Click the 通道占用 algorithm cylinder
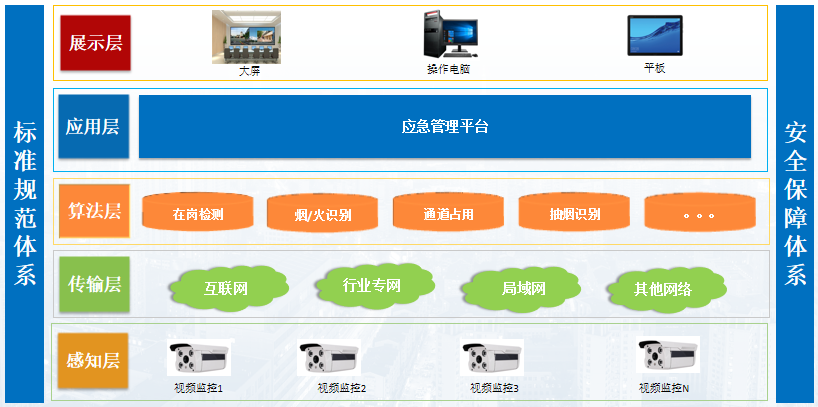 point(447,212)
